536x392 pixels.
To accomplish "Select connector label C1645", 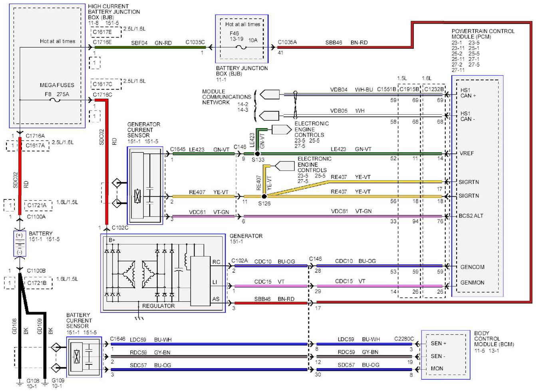I will click(x=178, y=149).
